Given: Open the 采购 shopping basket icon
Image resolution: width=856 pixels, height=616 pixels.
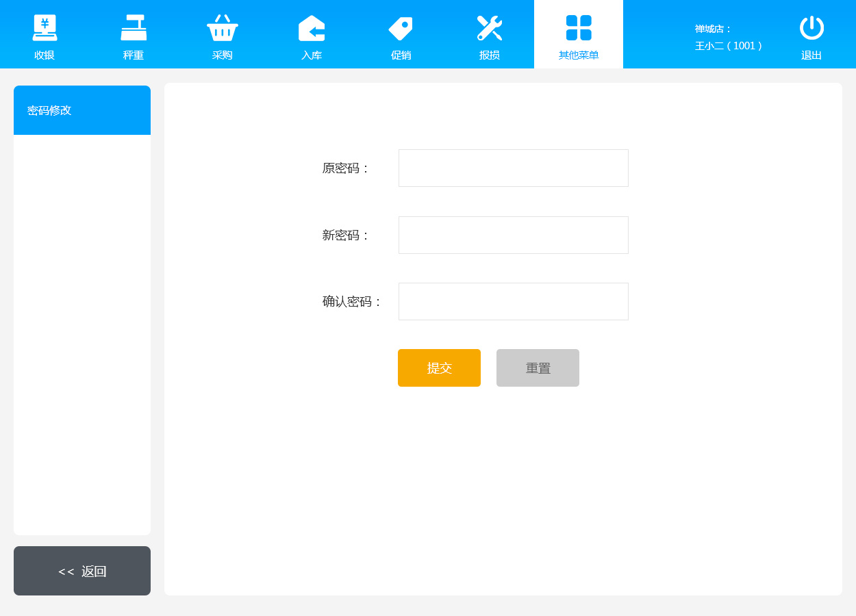Looking at the screenshot, I should [223, 28].
